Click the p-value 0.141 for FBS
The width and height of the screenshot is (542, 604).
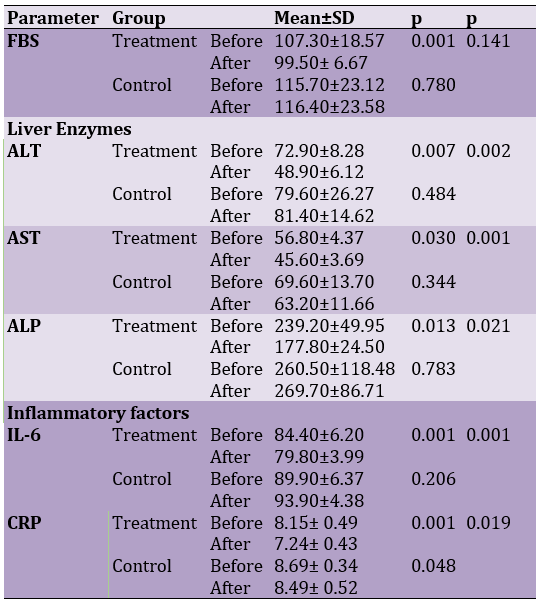tap(488, 41)
